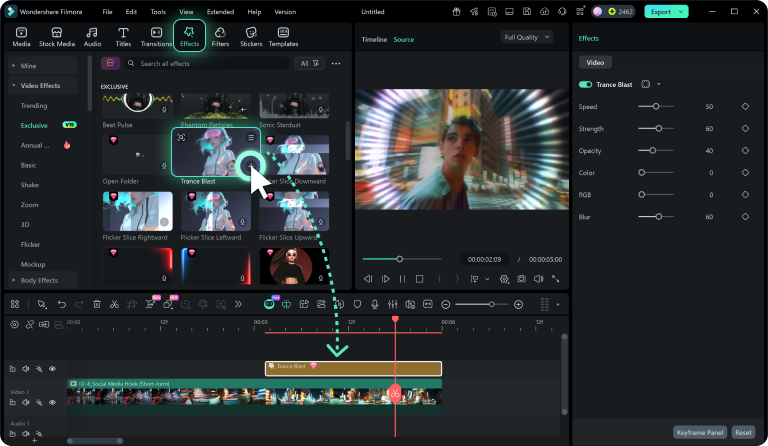The height and width of the screenshot is (446, 768).
Task: Hide the effect track with eye icon
Action: click(52, 369)
